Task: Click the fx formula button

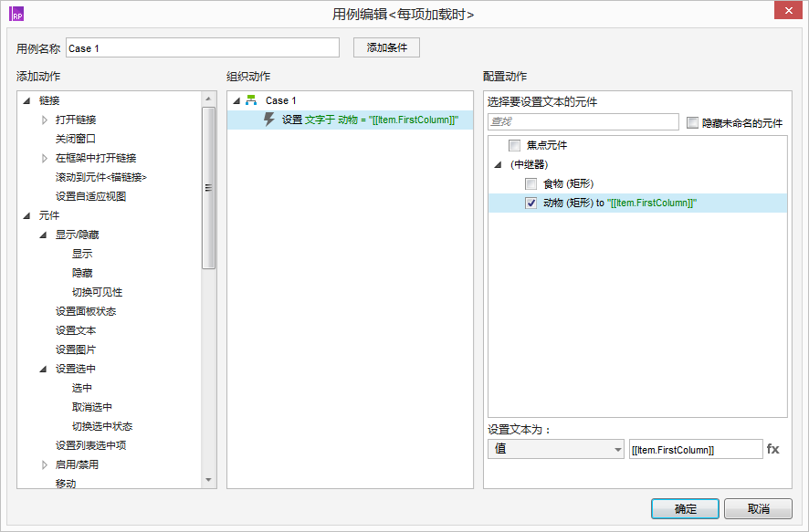Action: pyautogui.click(x=772, y=449)
